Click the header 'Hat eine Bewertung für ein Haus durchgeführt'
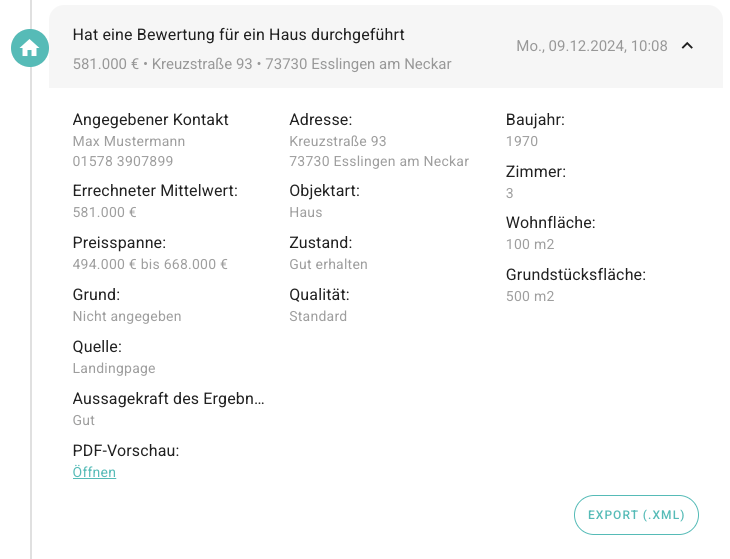 [238, 34]
